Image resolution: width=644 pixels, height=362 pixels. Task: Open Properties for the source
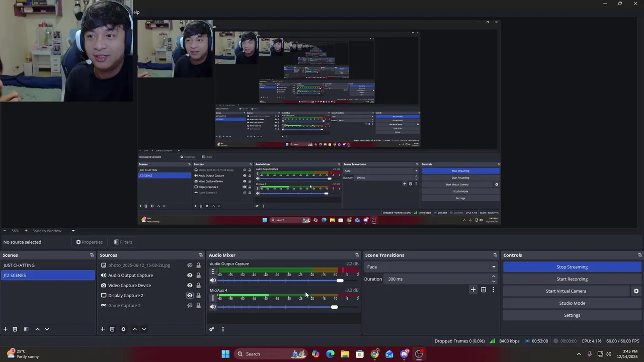point(90,242)
